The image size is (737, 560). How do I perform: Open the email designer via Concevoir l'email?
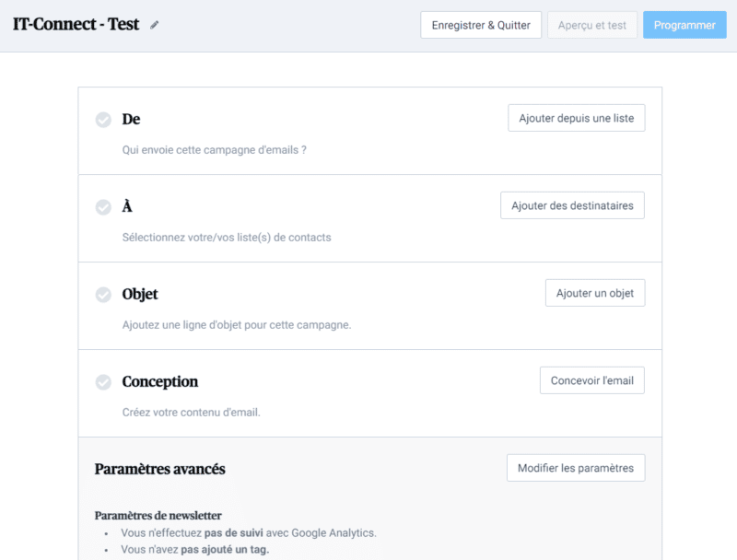coord(591,379)
